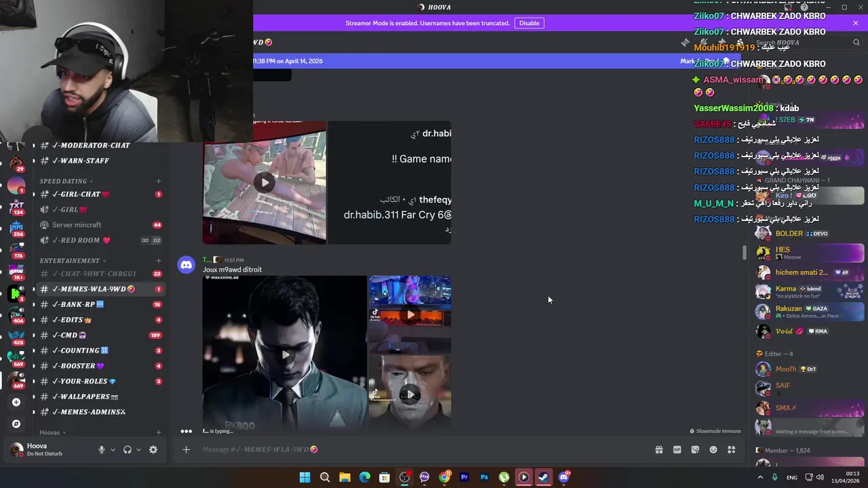Image resolution: width=868 pixels, height=488 pixels.
Task: Open server with 134 unread badge
Action: click(16, 206)
